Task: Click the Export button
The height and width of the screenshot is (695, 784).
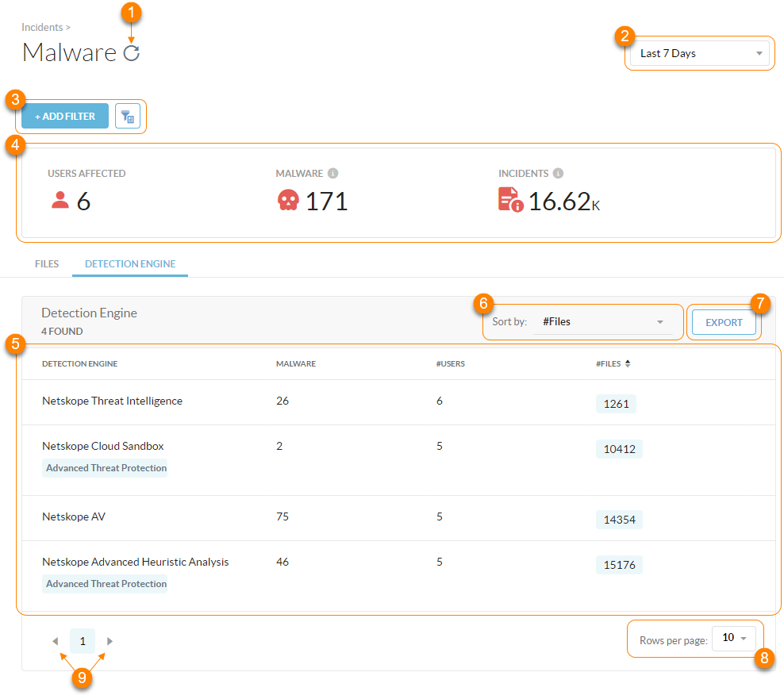Action: tap(724, 322)
